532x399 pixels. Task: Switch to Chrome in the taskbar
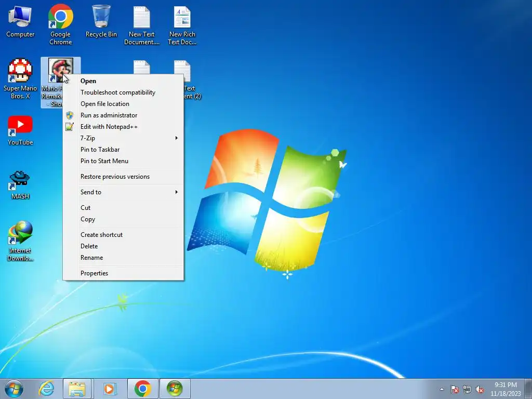click(x=142, y=389)
